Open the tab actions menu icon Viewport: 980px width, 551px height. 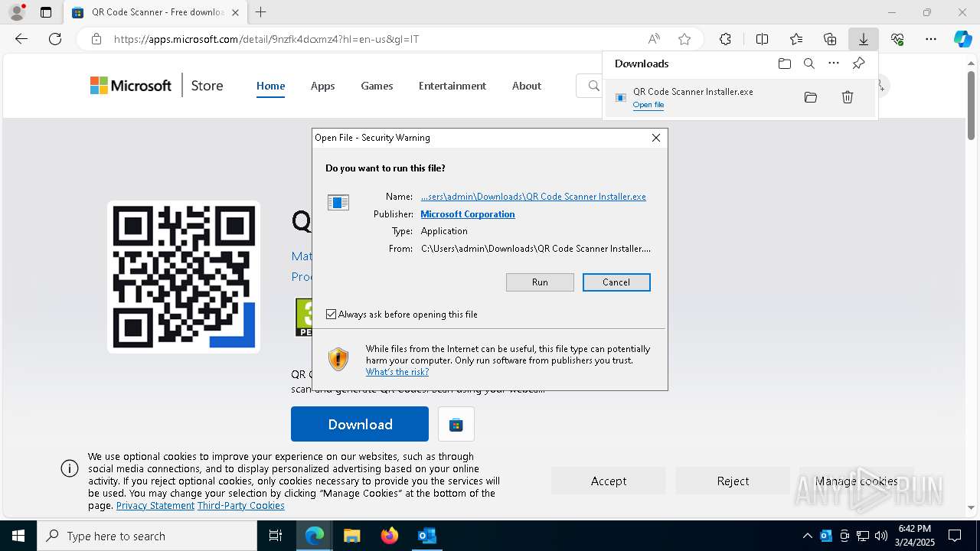point(46,12)
